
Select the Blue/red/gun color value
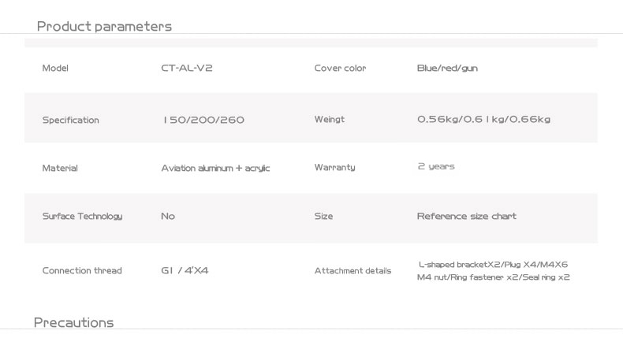point(447,69)
